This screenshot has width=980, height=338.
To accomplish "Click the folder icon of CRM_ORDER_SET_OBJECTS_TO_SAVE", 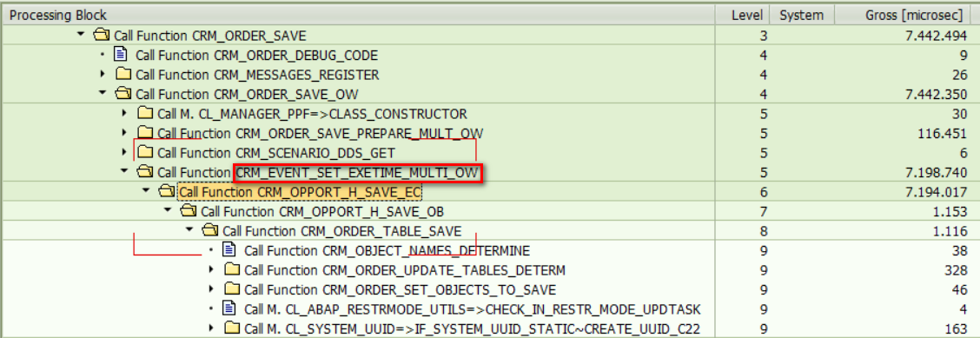I will point(232,289).
